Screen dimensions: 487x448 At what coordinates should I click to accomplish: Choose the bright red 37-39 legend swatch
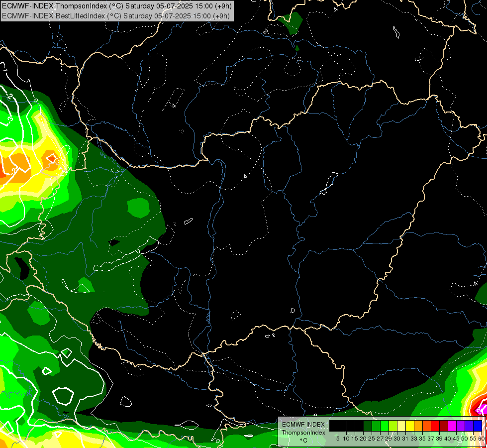coord(435,426)
